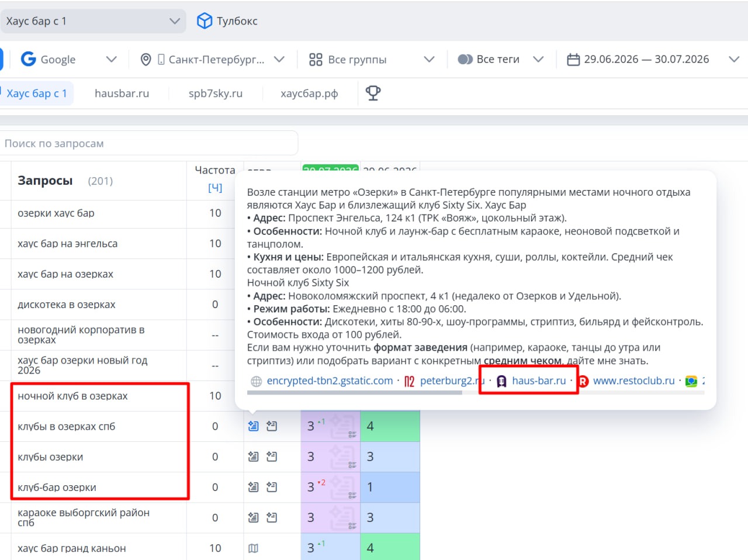Click the [Ч] frequency link

point(215,188)
